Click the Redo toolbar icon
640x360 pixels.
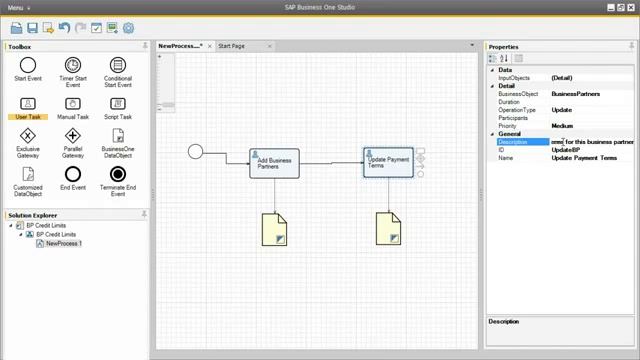pos(80,28)
